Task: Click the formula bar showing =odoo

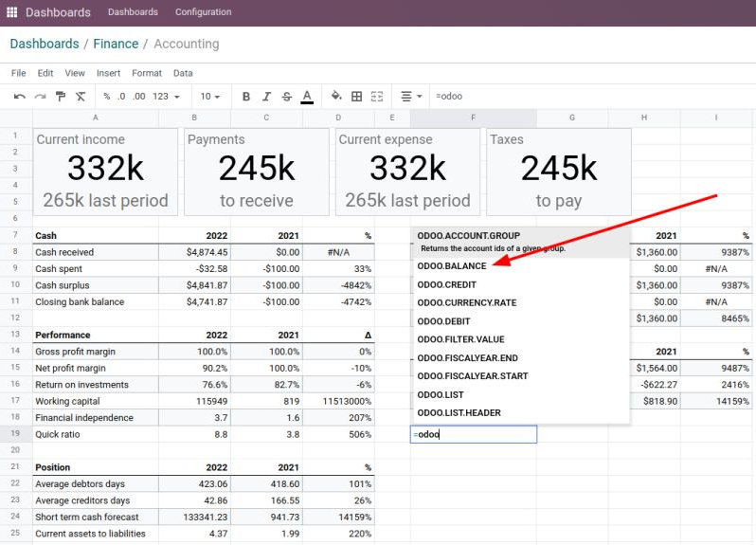Action: click(x=593, y=97)
